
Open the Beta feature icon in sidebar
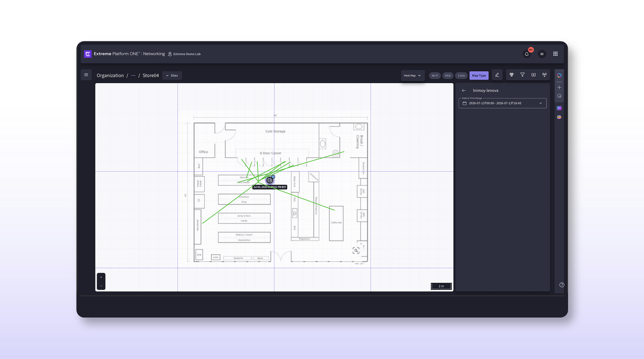(559, 117)
